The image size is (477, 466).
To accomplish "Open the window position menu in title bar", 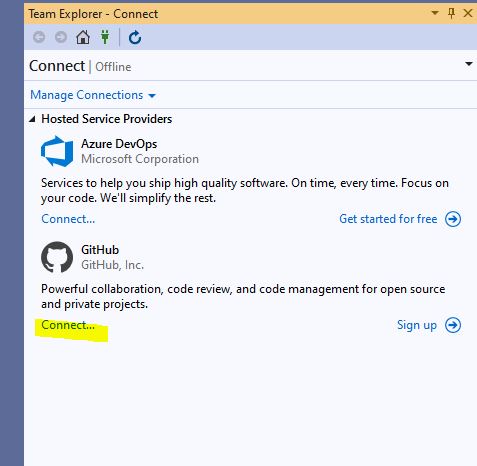I will tap(435, 13).
